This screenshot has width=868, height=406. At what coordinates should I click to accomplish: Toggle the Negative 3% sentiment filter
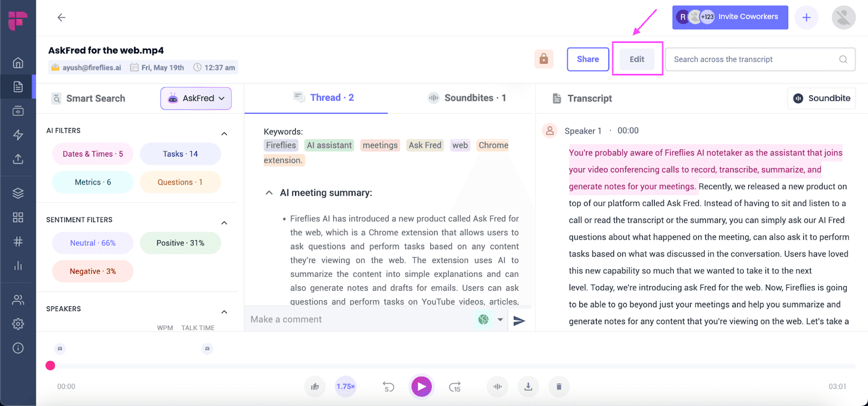click(x=93, y=271)
